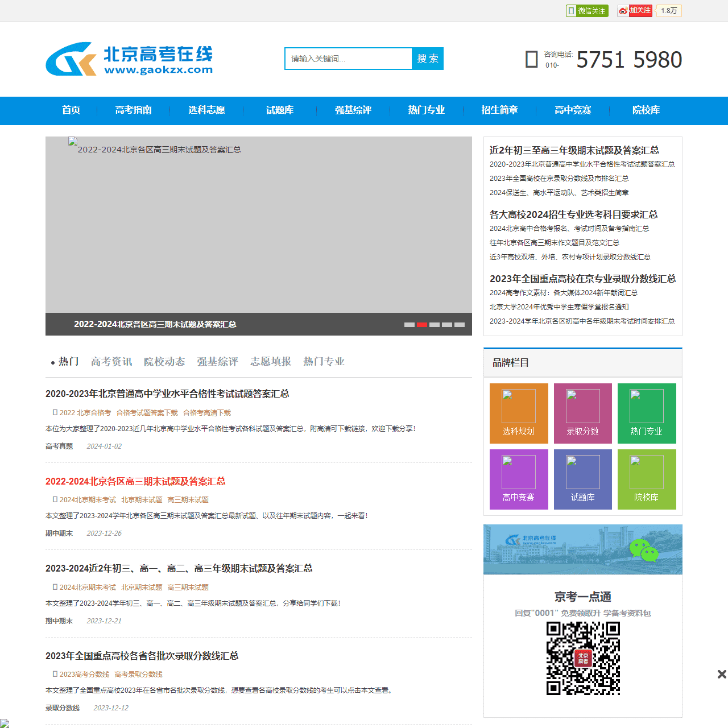This screenshot has width=728, height=728.
Task: Go to 首页 in navigation bar
Action: click(71, 110)
